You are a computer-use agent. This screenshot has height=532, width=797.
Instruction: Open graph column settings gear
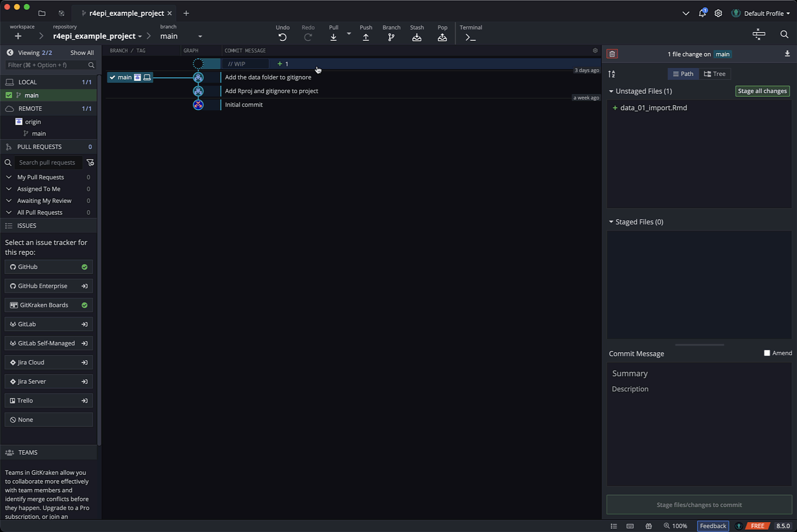tap(595, 51)
